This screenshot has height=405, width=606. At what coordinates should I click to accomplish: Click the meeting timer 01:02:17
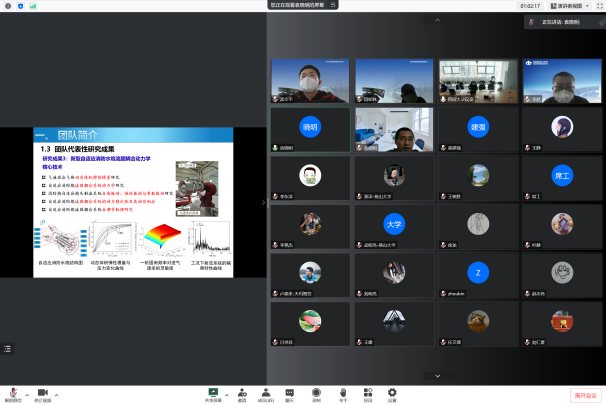click(530, 6)
